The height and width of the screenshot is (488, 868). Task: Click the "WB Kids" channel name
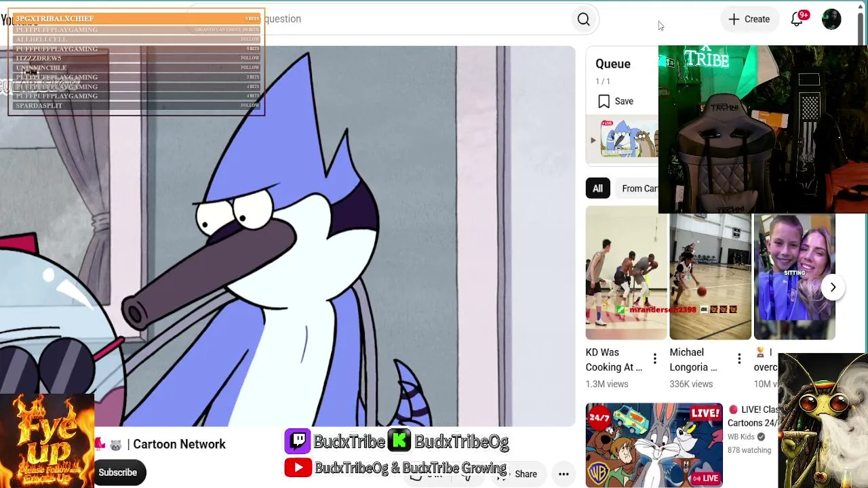pyautogui.click(x=741, y=437)
